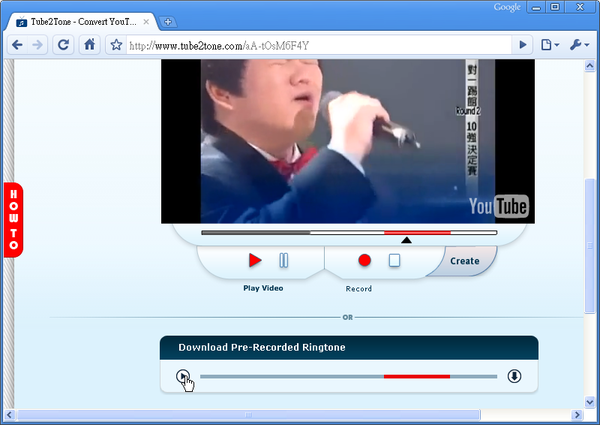
Task: Open a new tab with plus button
Action: coord(168,22)
